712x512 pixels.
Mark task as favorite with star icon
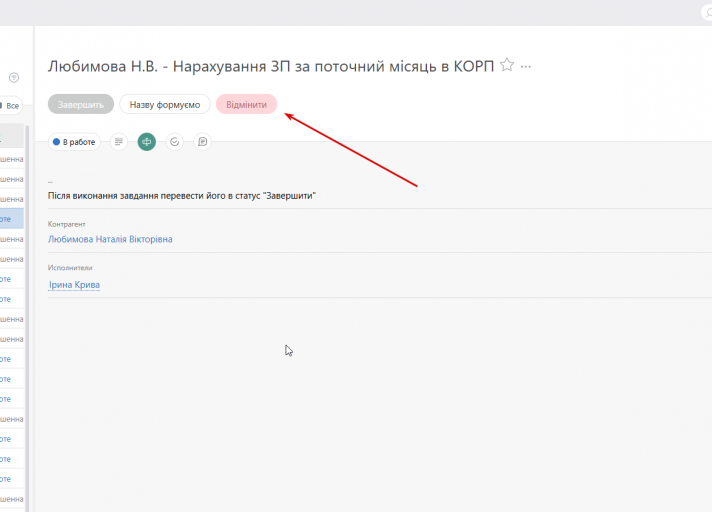click(x=507, y=65)
